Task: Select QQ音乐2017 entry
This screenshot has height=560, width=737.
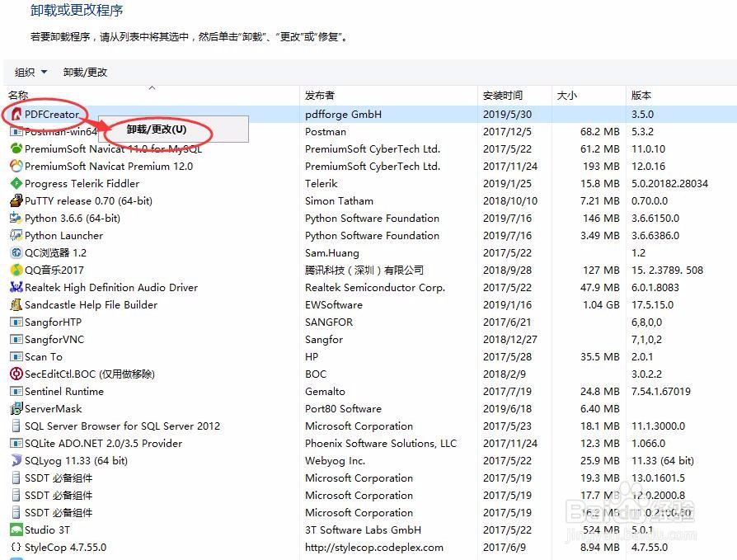Action: 54,270
